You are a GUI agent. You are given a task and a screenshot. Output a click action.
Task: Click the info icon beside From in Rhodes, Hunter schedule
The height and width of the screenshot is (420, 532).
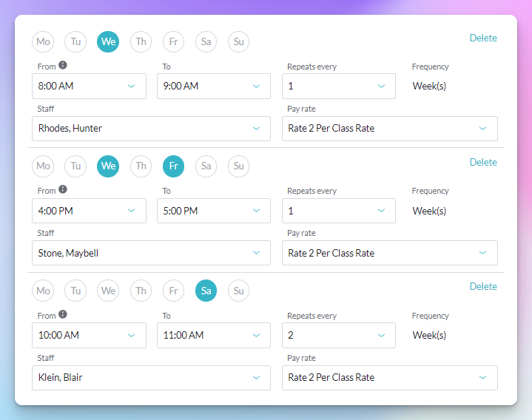(63, 65)
